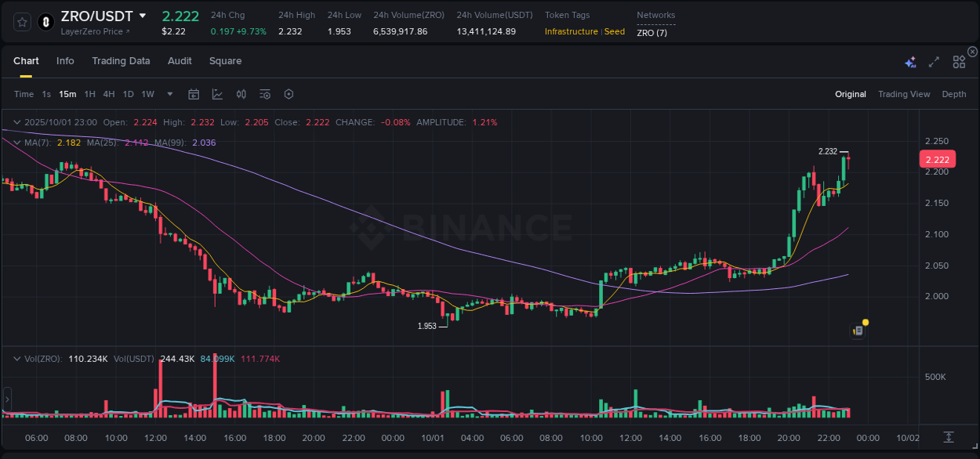Open the Square tab
Screen dimensions: 980x459
(225, 61)
